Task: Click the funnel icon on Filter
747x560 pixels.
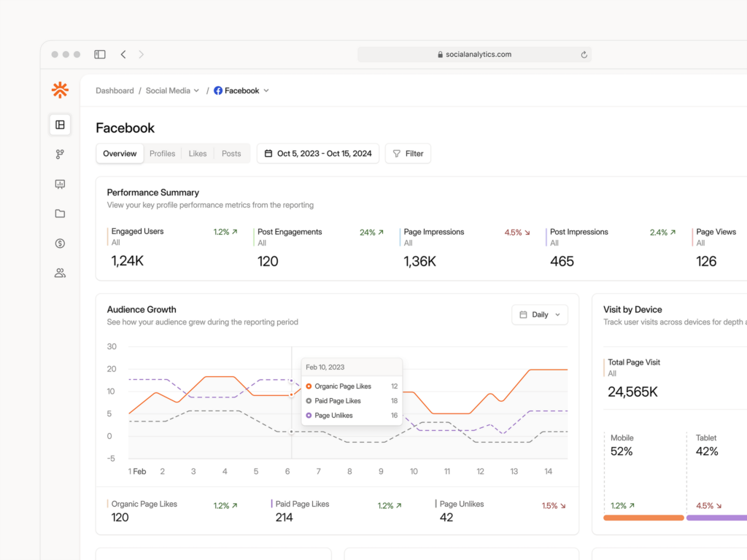Action: [397, 154]
